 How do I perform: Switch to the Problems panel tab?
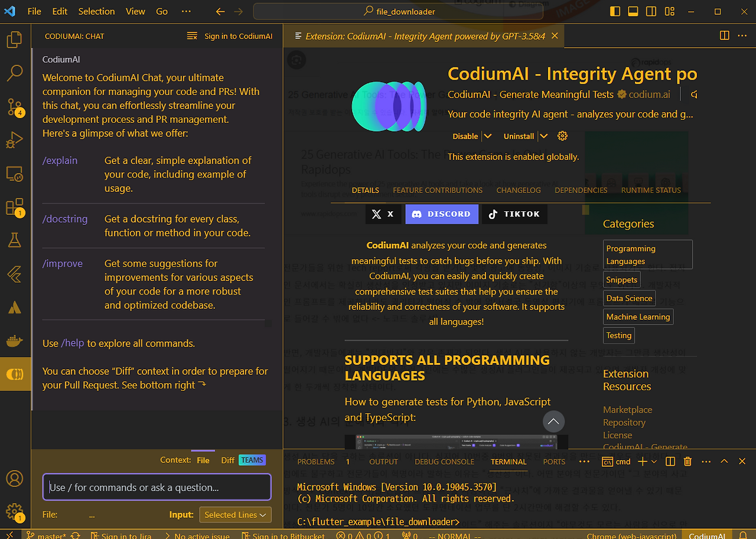(x=316, y=462)
